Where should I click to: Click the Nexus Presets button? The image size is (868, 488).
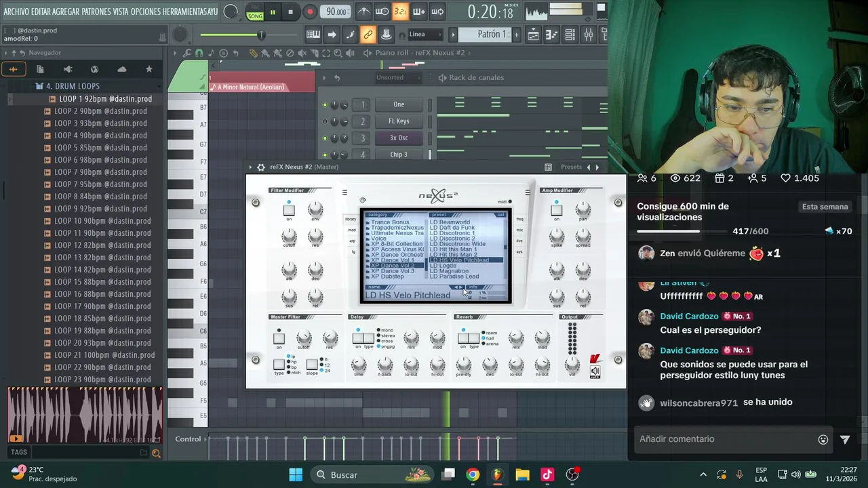pyautogui.click(x=571, y=167)
